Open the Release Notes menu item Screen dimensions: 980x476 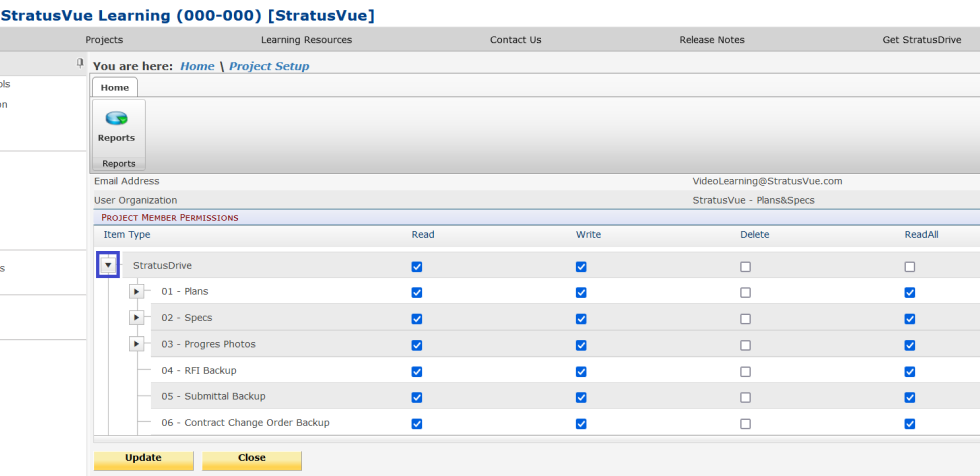click(x=712, y=39)
